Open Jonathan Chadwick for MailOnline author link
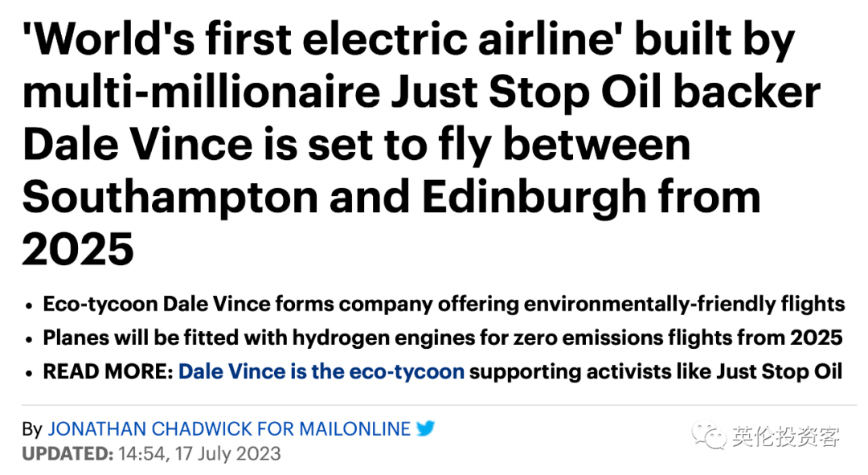 (x=229, y=428)
